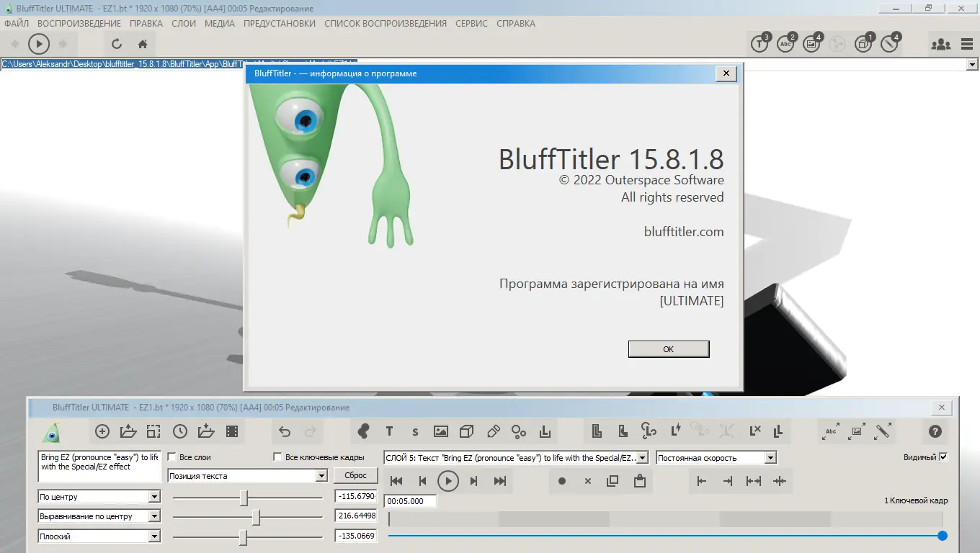Click the 'Сброс' reset button
The width and height of the screenshot is (980, 553).
coord(356,475)
